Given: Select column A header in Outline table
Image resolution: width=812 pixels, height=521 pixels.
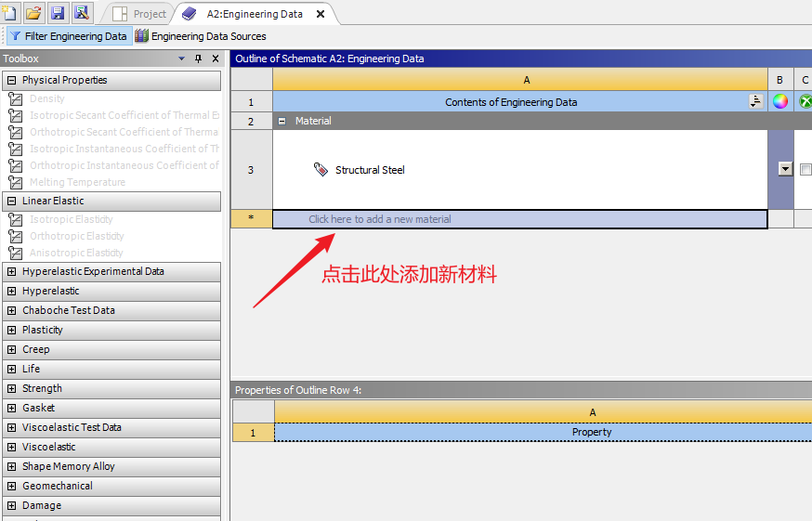Looking at the screenshot, I should (x=520, y=80).
